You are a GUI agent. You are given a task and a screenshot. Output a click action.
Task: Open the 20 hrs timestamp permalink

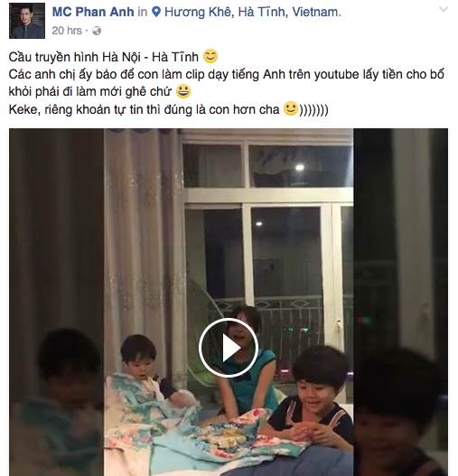click(67, 31)
